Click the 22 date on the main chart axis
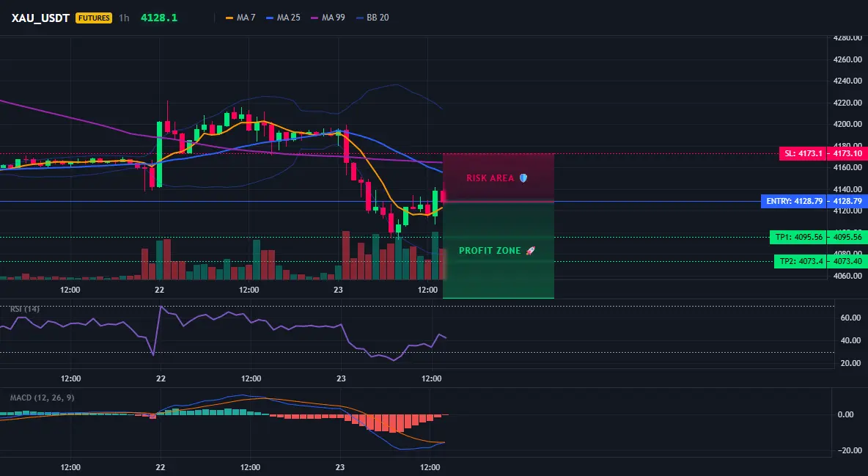The height and width of the screenshot is (476, 868). (159, 290)
